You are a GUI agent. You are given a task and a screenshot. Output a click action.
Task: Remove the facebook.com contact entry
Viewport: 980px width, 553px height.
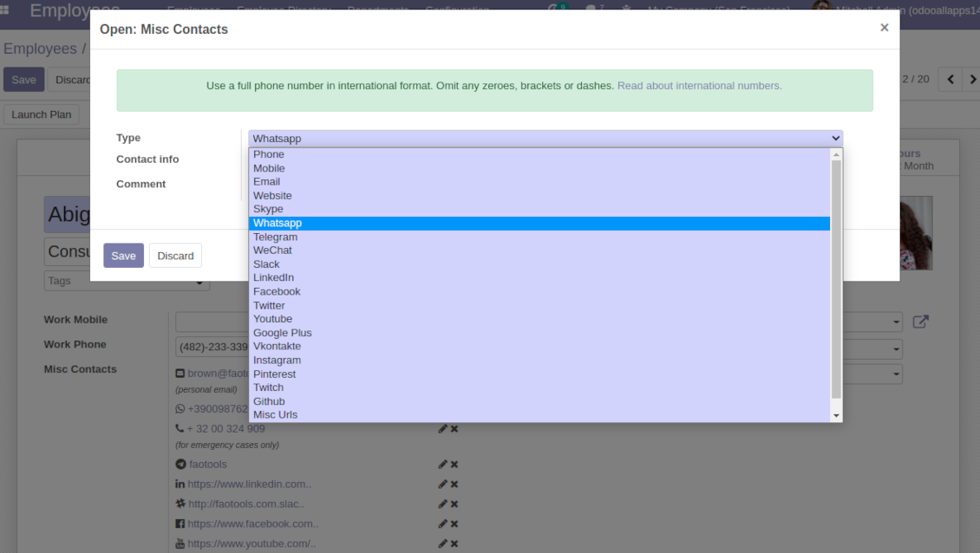[454, 524]
